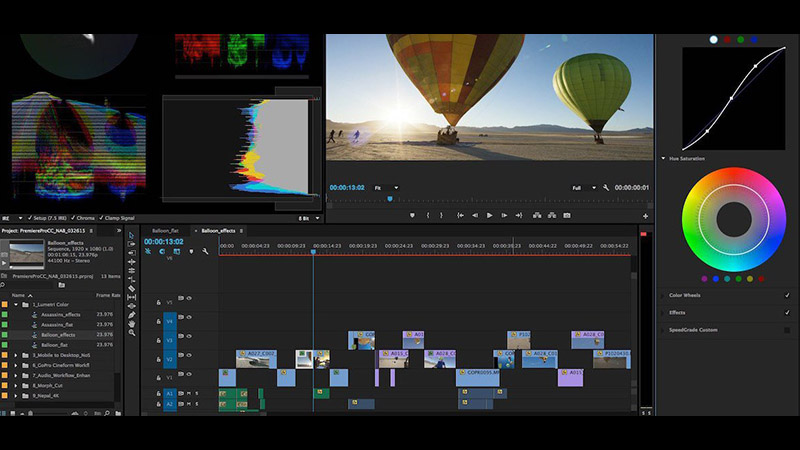Image resolution: width=800 pixels, height=450 pixels.
Task: Click the white channel curve swatch
Action: click(713, 40)
